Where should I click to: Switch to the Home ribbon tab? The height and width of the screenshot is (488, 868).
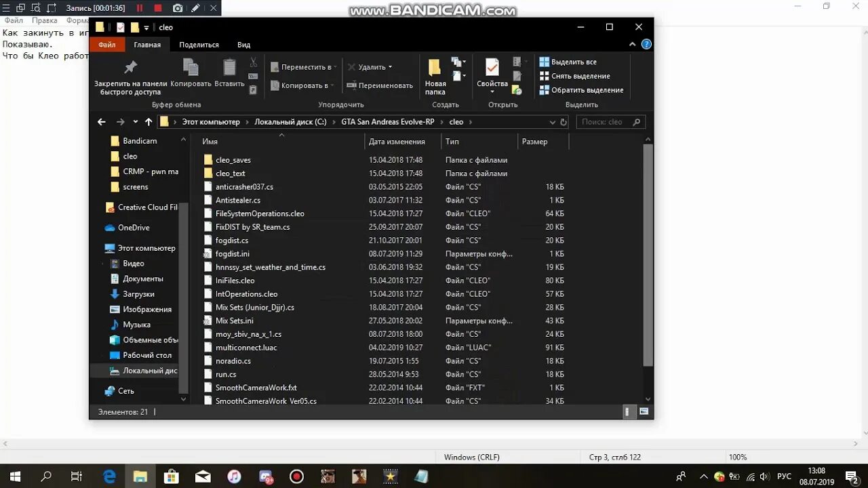point(147,45)
